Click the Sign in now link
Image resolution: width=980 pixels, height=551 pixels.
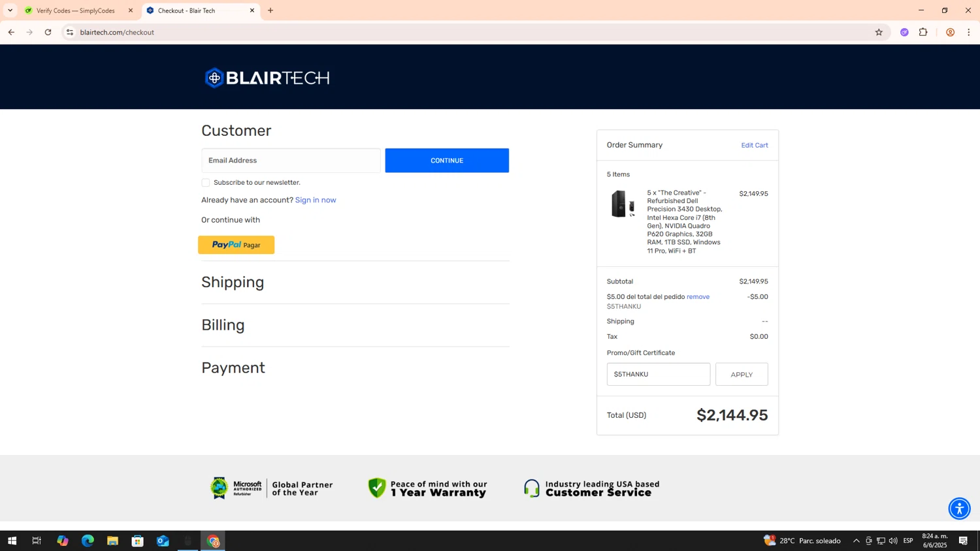[316, 200]
